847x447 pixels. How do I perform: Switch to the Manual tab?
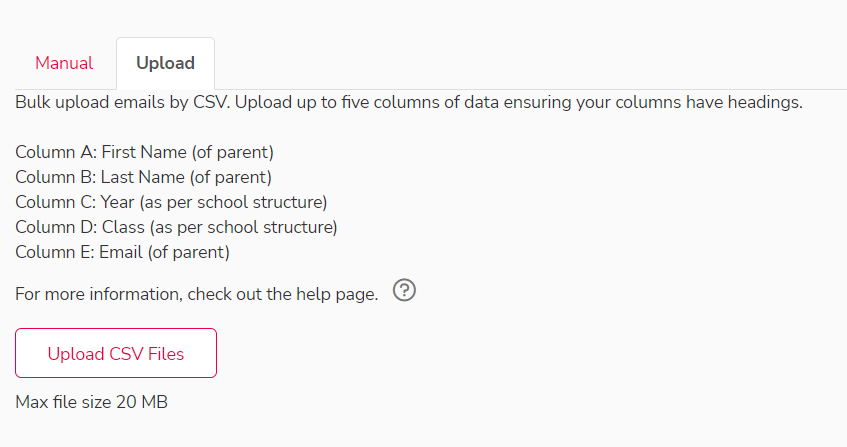click(64, 63)
